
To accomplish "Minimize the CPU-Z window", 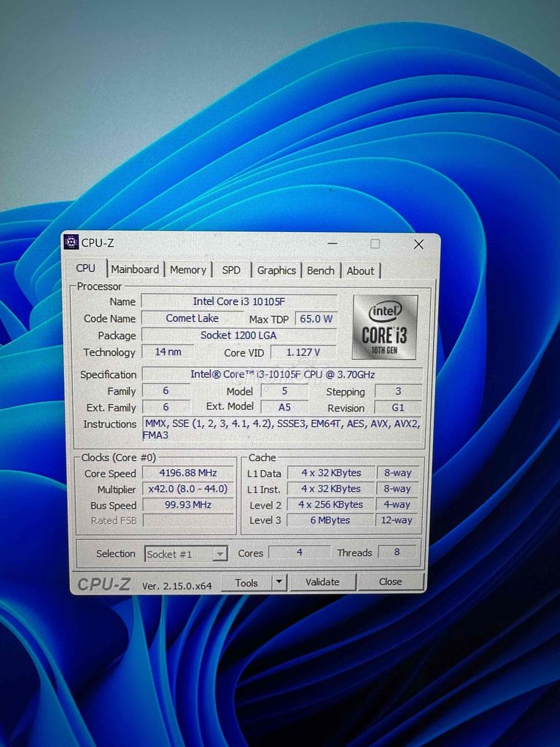I will click(332, 244).
